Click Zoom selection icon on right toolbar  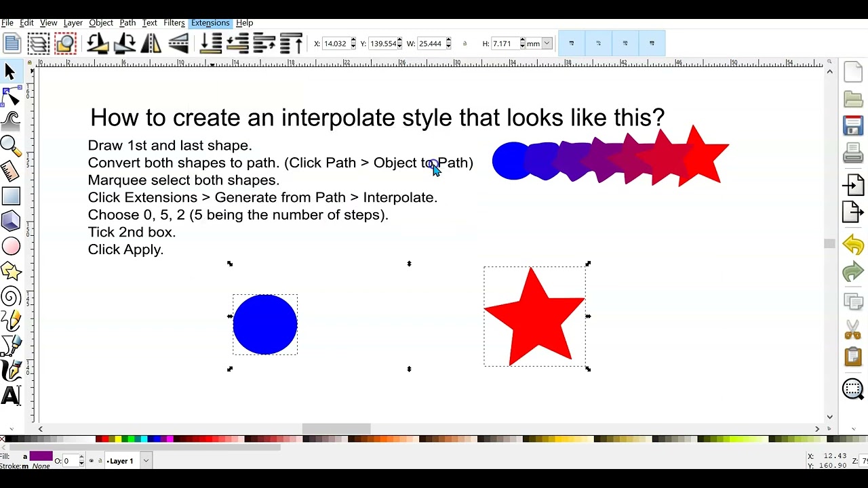853,389
